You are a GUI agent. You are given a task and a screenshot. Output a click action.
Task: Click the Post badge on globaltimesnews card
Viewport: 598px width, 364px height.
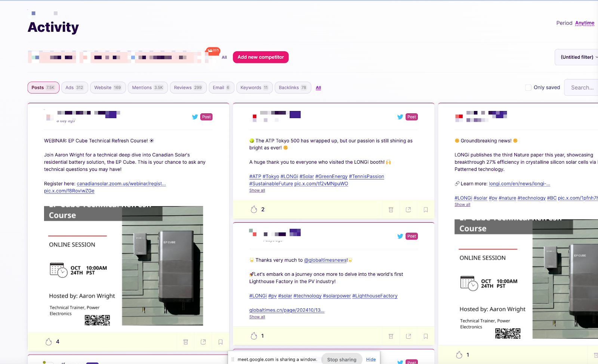[411, 236]
